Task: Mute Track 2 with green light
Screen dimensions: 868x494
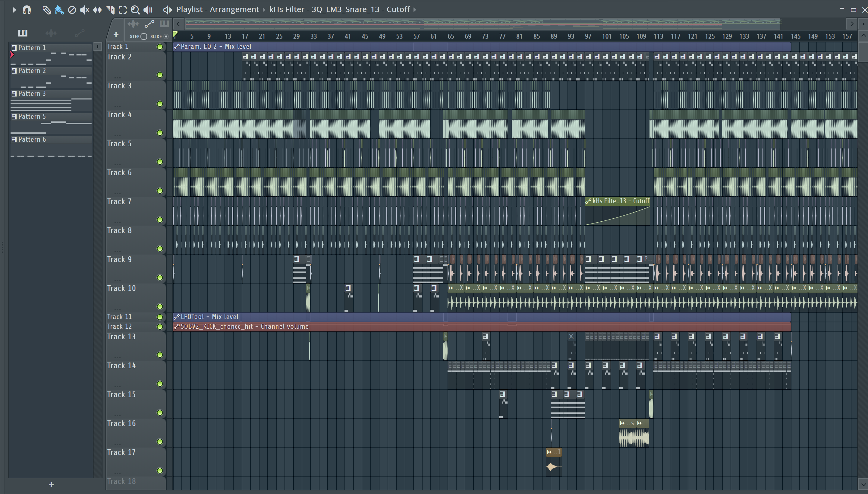Action: [x=160, y=75]
